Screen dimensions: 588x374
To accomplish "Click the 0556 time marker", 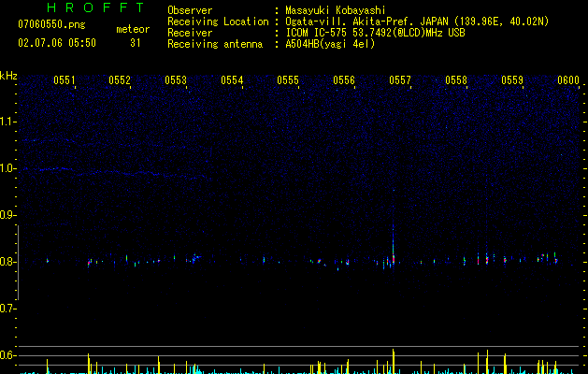I will pyautogui.click(x=344, y=80).
